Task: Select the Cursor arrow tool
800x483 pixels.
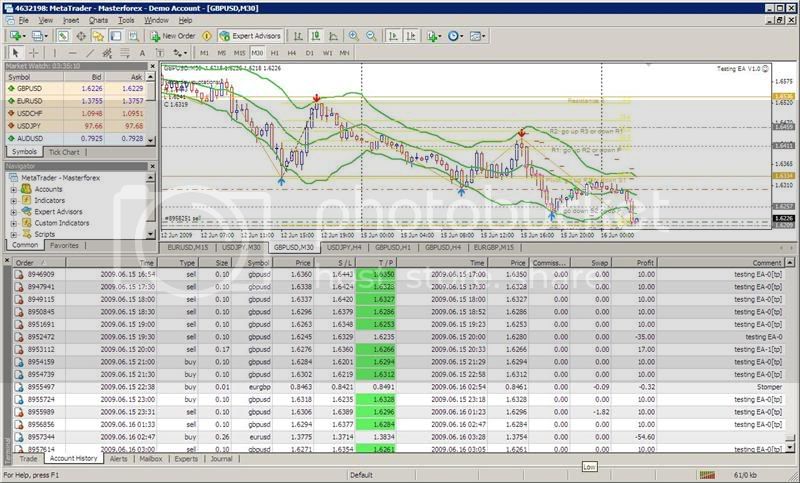Action: [x=15, y=53]
